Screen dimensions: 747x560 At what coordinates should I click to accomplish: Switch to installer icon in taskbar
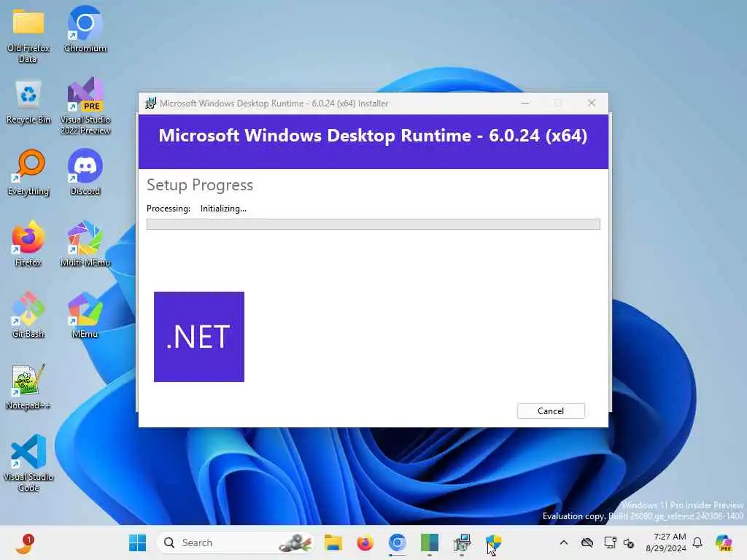462,542
